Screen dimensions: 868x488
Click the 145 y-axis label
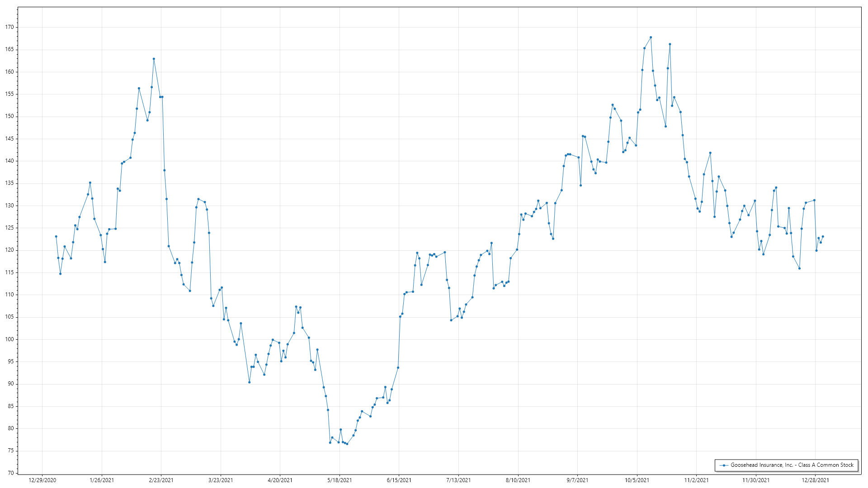coord(9,139)
